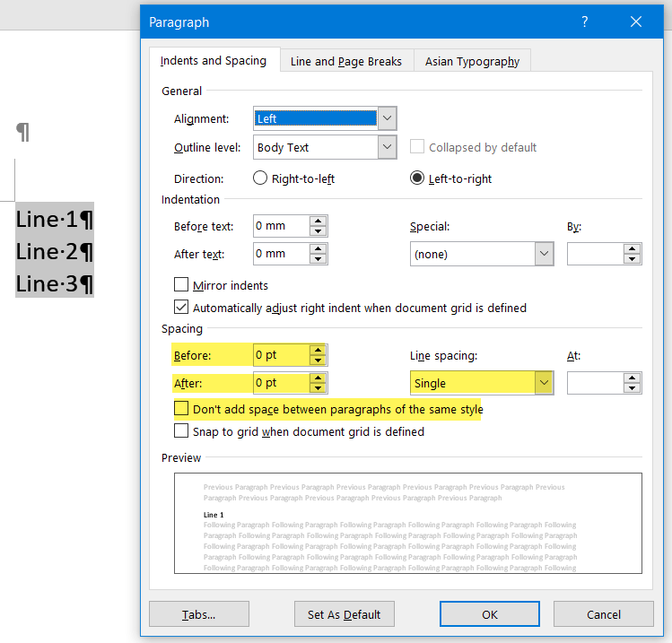Image resolution: width=672 pixels, height=643 pixels.
Task: Toggle the disabled Collapsed by default checkbox
Action: coord(417,146)
